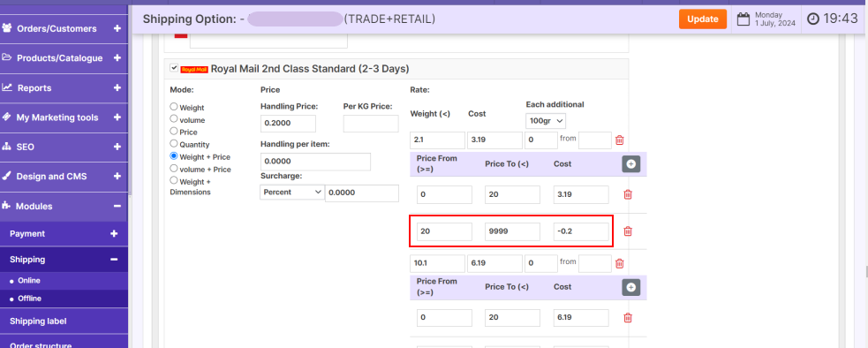Delete the weight 10.1 rate row
868x348 pixels.
pyautogui.click(x=620, y=263)
